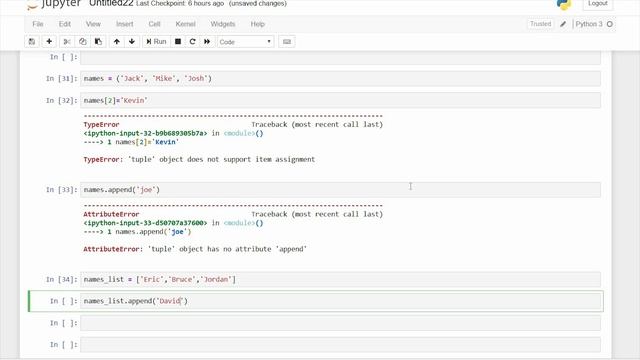Open the View menu
The width and height of the screenshot is (640, 360).
coord(93,24)
